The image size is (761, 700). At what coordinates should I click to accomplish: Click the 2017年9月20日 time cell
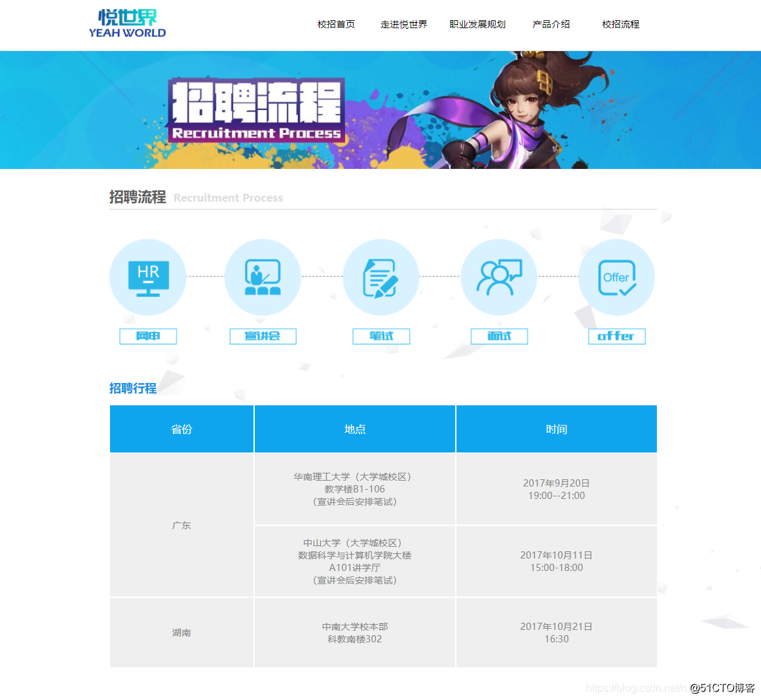(x=557, y=489)
